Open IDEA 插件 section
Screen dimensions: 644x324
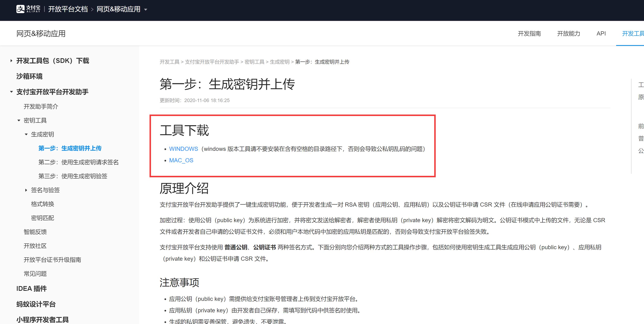[x=32, y=289]
